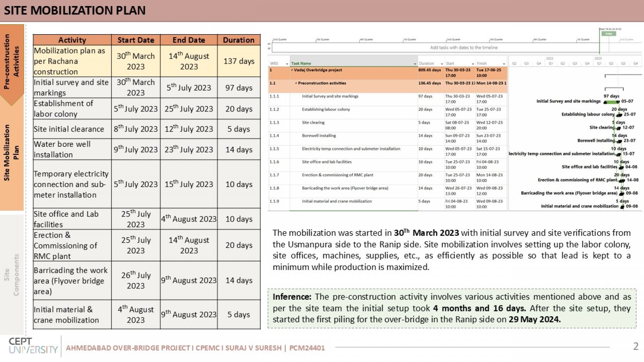Click the '8th July 2023' start date cell

point(136,129)
